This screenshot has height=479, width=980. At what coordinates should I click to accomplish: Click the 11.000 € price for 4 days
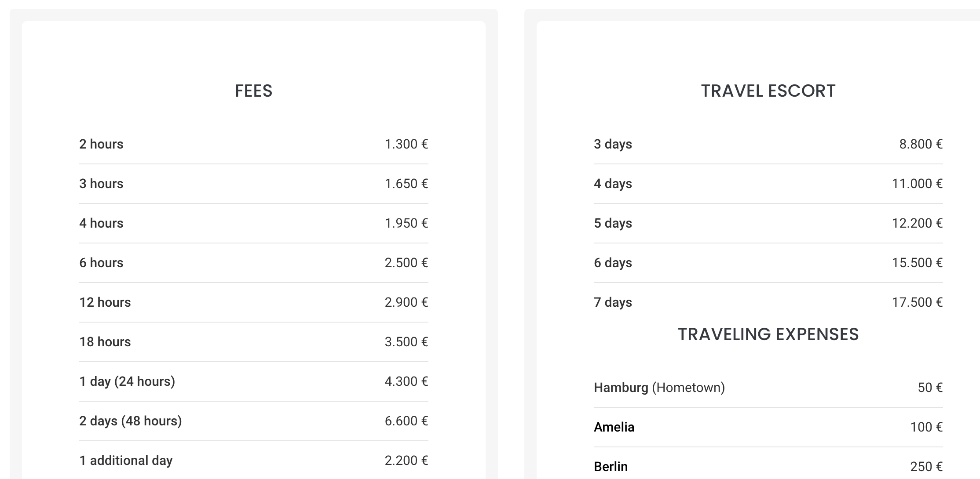(917, 184)
